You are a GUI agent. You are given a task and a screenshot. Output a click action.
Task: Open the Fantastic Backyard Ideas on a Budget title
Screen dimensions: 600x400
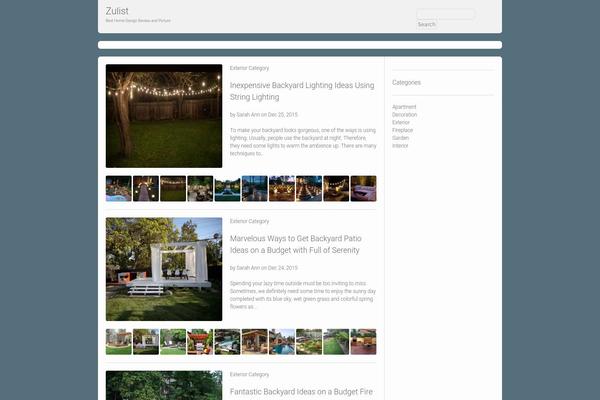[301, 392]
